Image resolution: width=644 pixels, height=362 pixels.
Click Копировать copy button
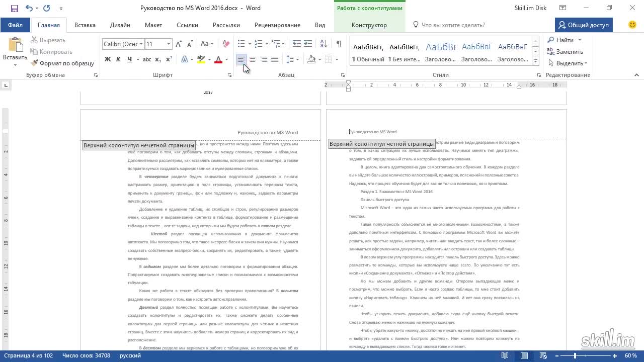[x=51, y=52]
